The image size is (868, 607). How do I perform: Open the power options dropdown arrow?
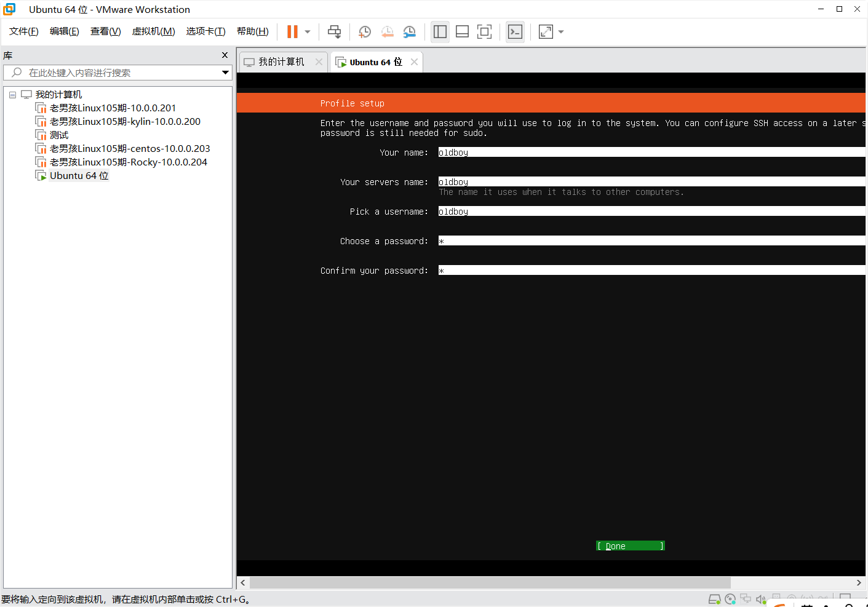click(308, 32)
